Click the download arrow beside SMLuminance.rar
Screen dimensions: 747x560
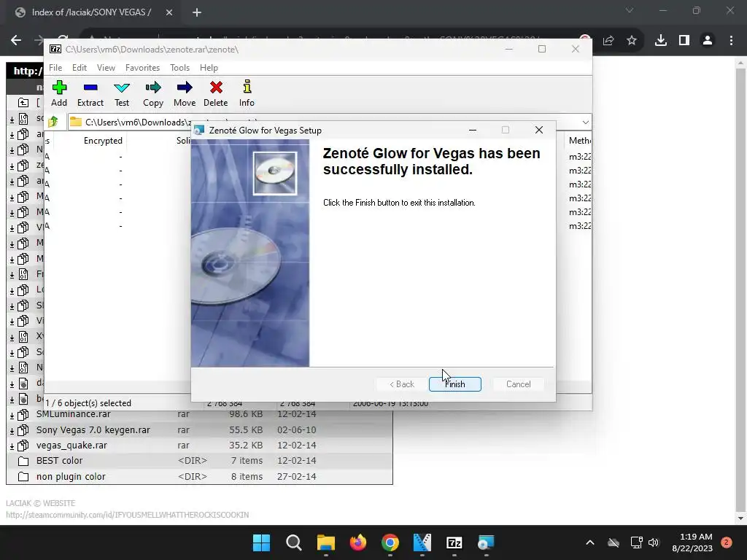pyautogui.click(x=12, y=415)
